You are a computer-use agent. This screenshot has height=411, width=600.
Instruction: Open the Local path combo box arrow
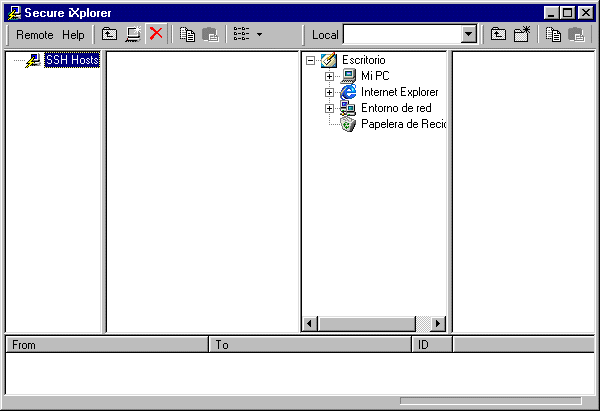coord(469,35)
